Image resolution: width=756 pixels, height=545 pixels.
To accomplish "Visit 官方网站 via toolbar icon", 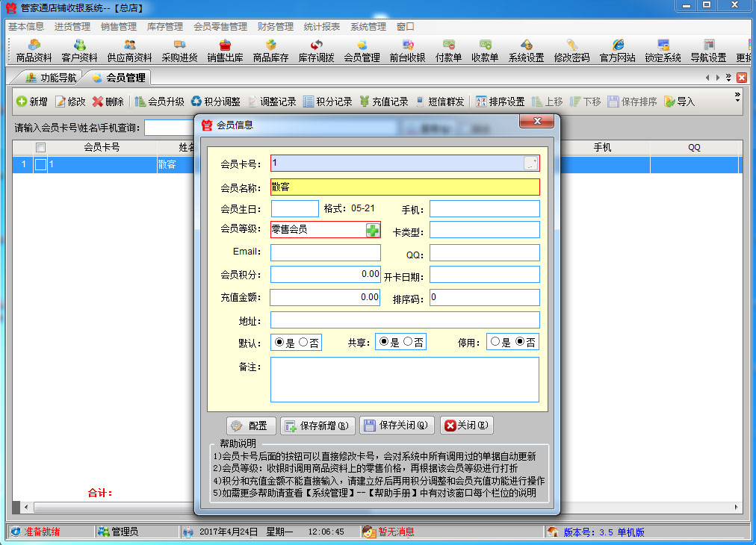I will pos(617,51).
